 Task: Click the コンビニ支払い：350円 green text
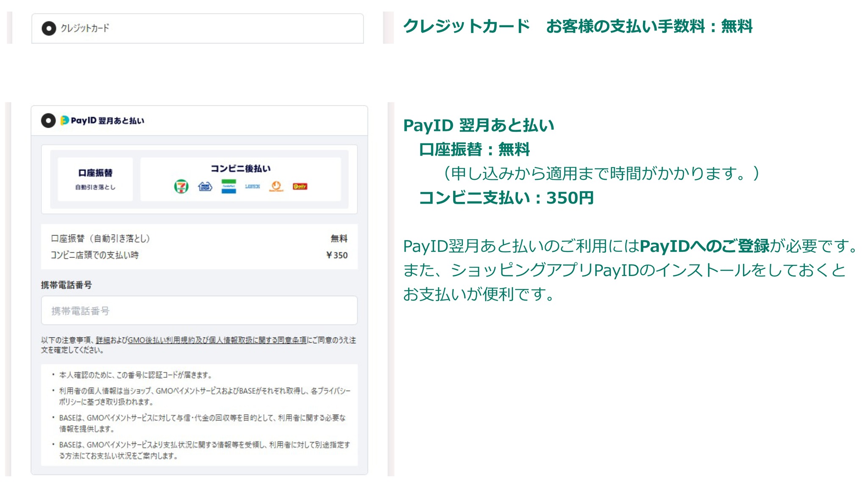(x=506, y=198)
